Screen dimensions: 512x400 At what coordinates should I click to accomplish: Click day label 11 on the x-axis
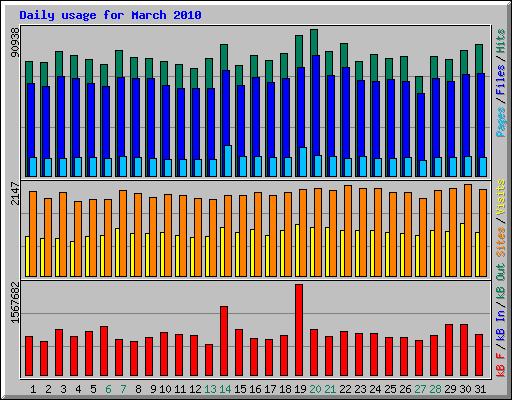[x=180, y=389]
